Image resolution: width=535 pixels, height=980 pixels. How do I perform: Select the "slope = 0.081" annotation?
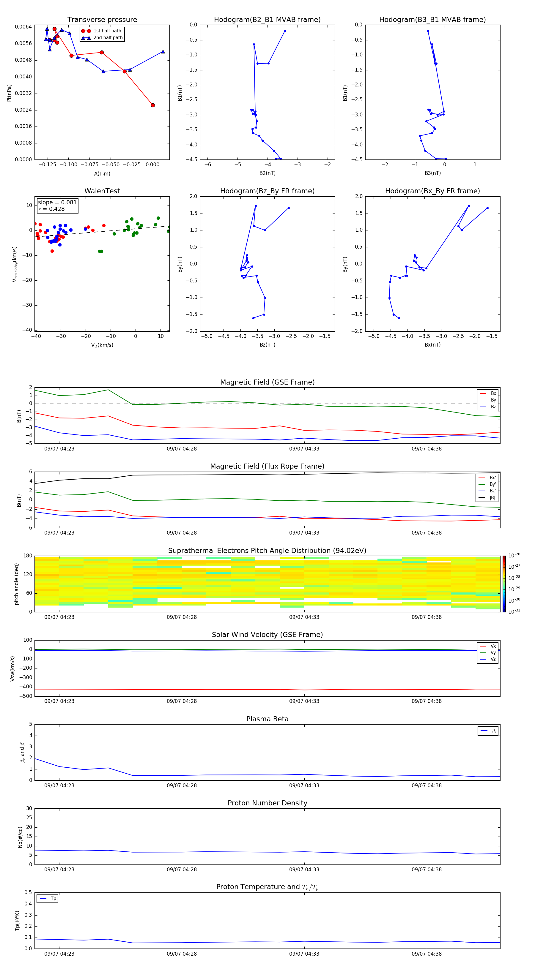57,203
